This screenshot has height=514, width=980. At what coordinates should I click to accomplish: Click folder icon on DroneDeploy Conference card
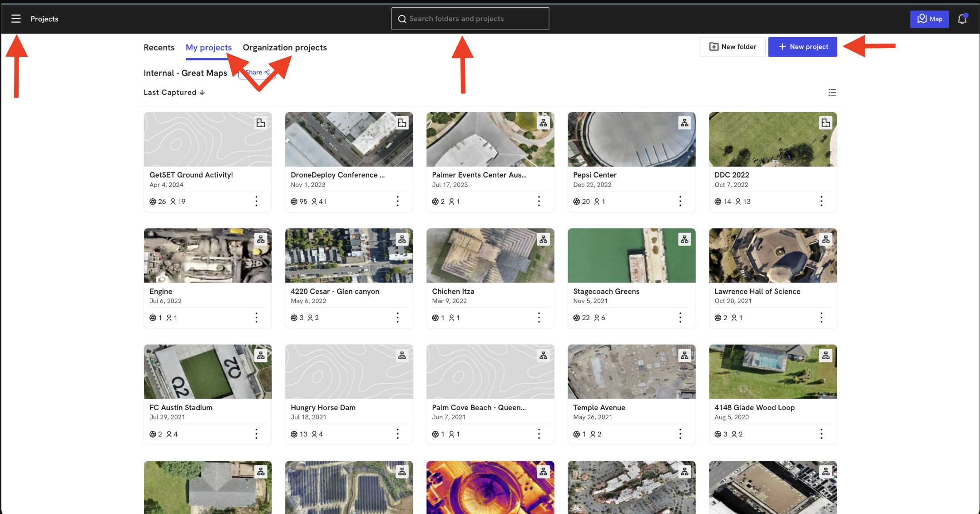pyautogui.click(x=401, y=122)
